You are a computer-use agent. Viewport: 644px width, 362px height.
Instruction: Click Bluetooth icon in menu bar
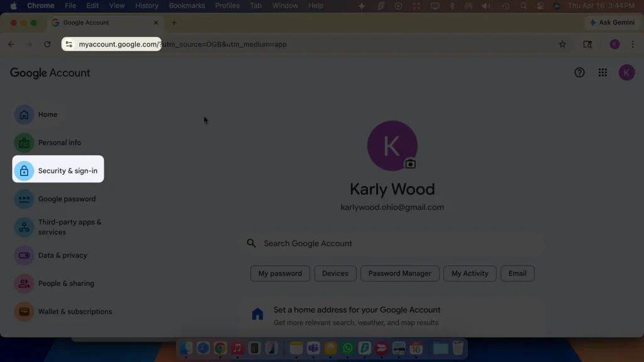452,6
